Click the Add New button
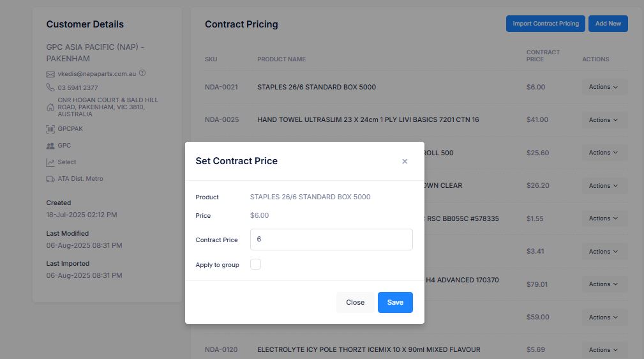The image size is (644, 359). tap(608, 24)
